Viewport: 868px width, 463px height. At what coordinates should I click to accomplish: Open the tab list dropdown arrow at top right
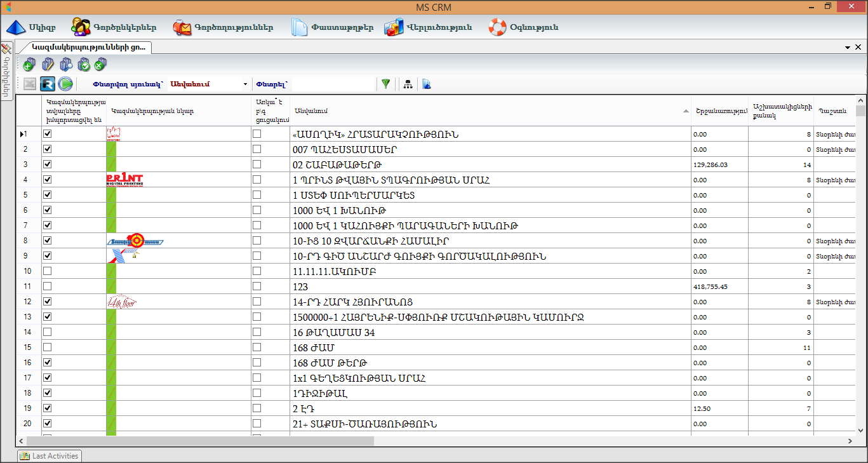pos(848,48)
